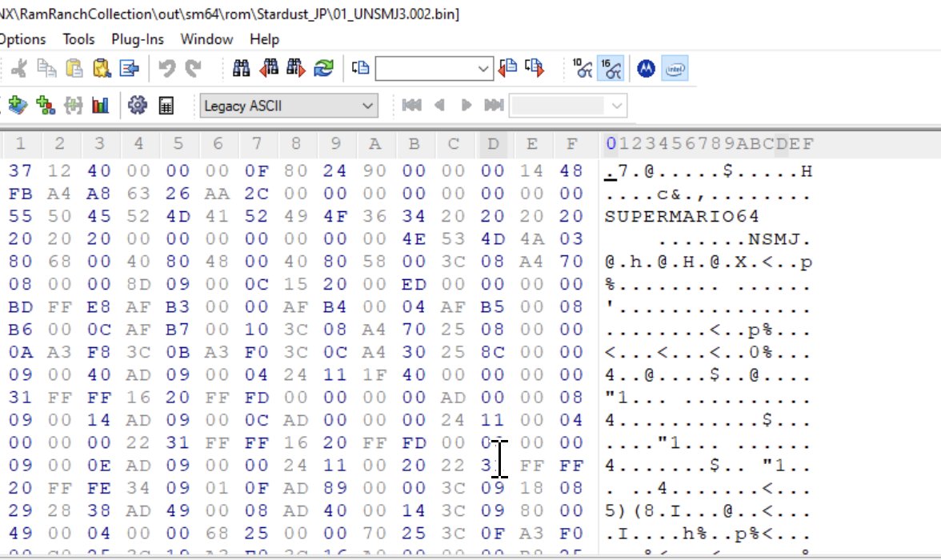Click the insert/import arrow page icon
Screen dimensions: 941x560
pyautogui.click(x=130, y=69)
